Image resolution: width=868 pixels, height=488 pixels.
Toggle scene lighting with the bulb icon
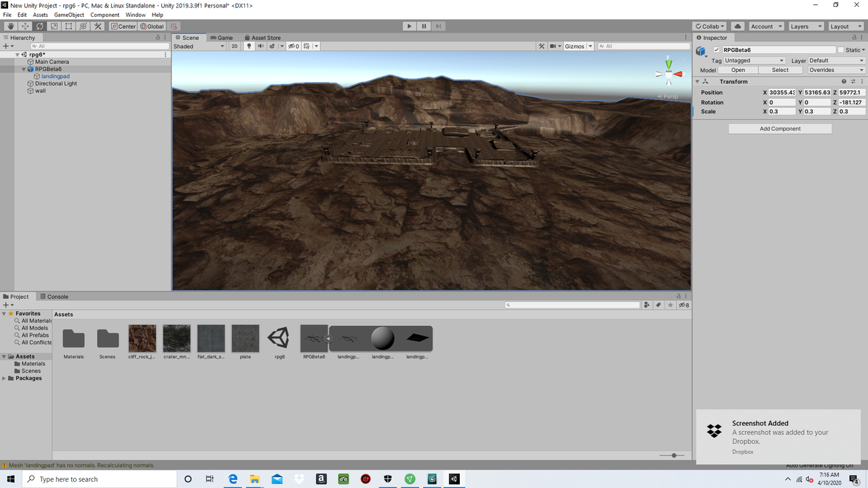click(x=249, y=45)
